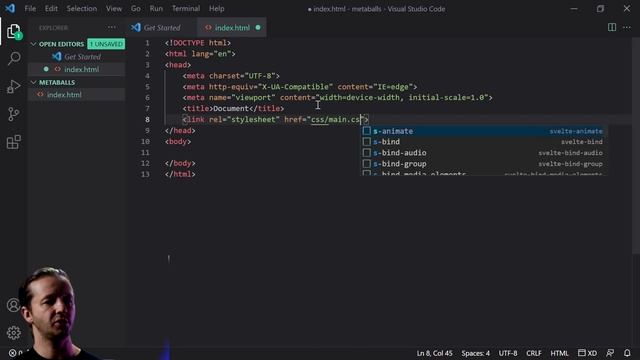Change line endings via CRLF

tap(533, 353)
